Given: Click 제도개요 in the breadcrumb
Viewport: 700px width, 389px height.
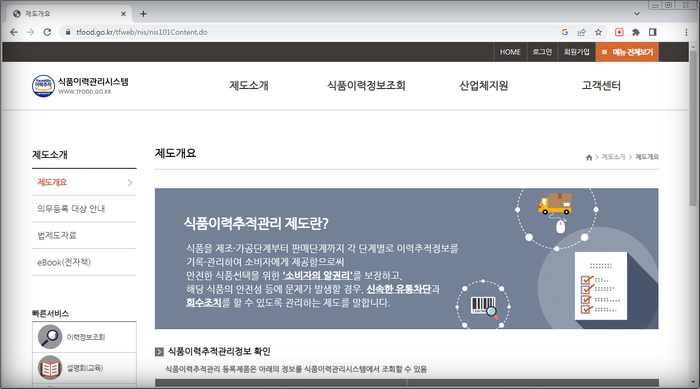Looking at the screenshot, I should point(647,157).
